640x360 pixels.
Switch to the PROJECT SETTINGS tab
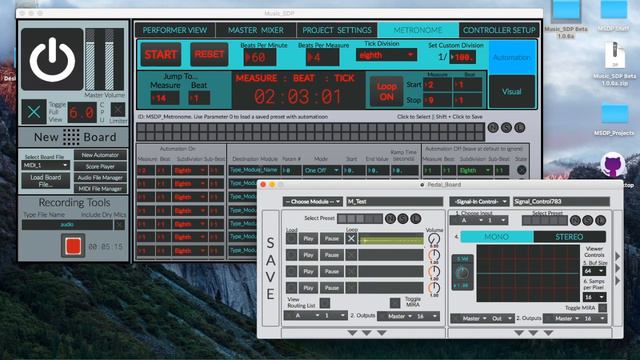337,30
